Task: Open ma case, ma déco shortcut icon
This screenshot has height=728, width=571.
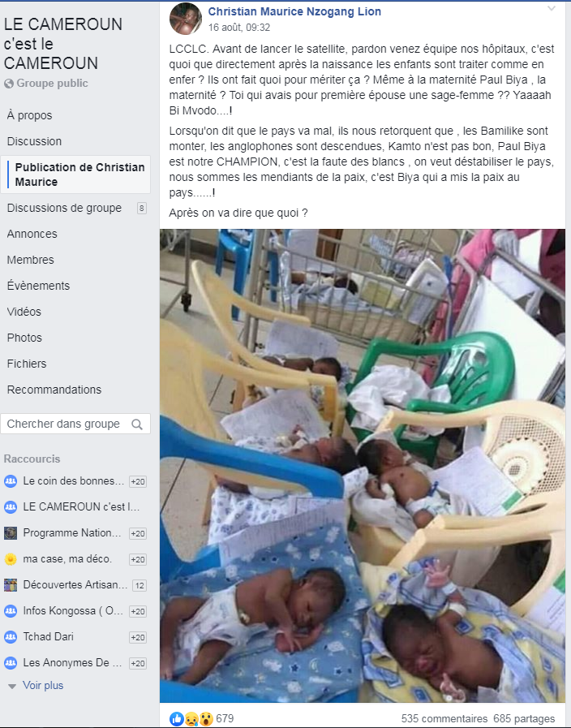Action: pyautogui.click(x=11, y=559)
